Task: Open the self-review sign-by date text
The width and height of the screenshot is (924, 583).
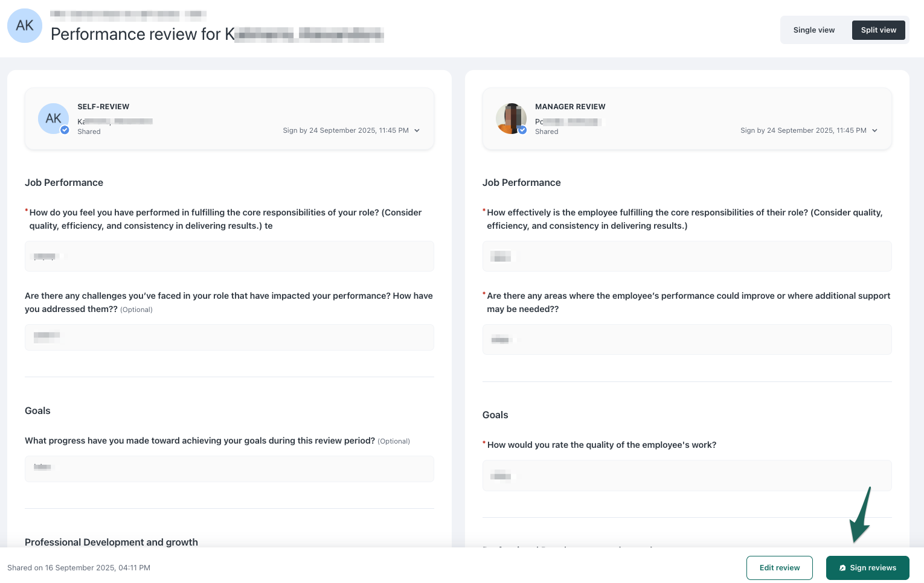Action: [x=345, y=130]
